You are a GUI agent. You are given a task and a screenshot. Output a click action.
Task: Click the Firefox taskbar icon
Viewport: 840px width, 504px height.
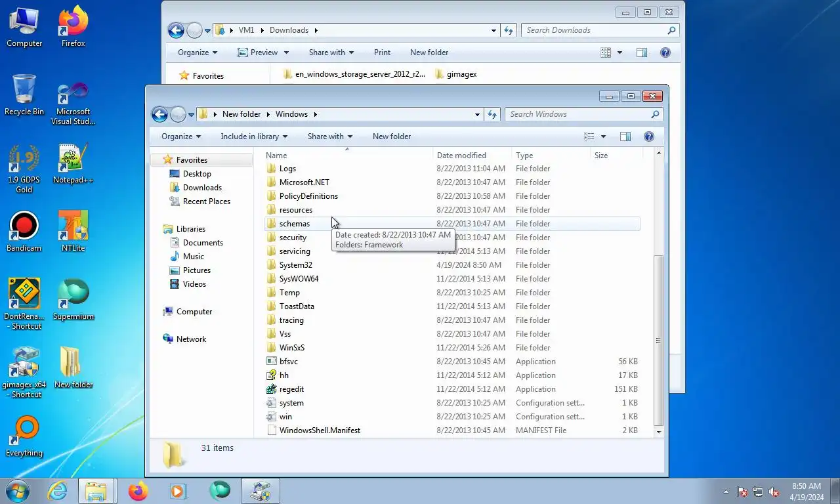pos(138,491)
